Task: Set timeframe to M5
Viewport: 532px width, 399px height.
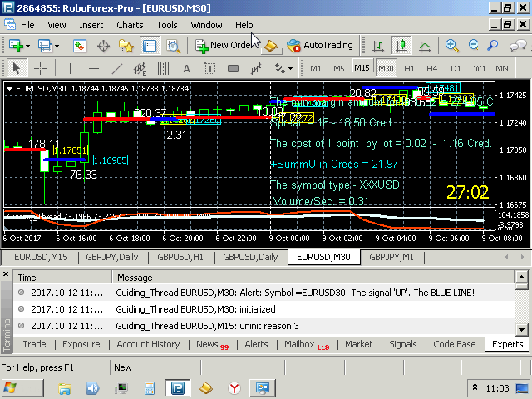Action: (338, 68)
